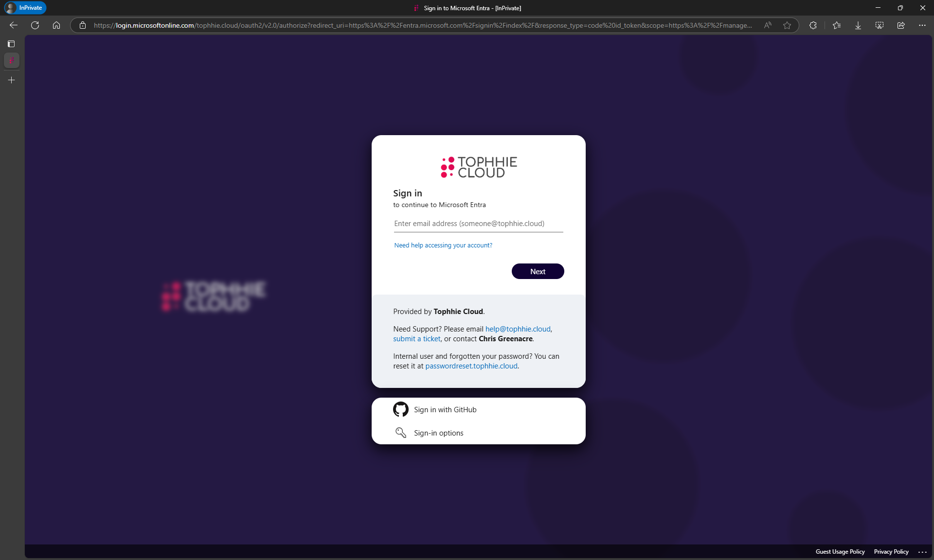Screen dimensions: 934x560
Task: Click Need help accessing your account link
Action: 443,245
